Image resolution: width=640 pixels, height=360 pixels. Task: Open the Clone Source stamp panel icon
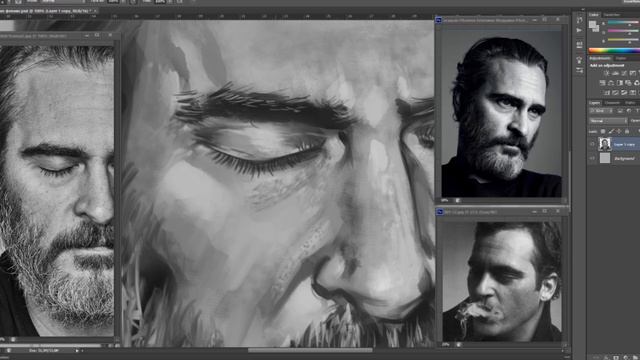point(579,60)
